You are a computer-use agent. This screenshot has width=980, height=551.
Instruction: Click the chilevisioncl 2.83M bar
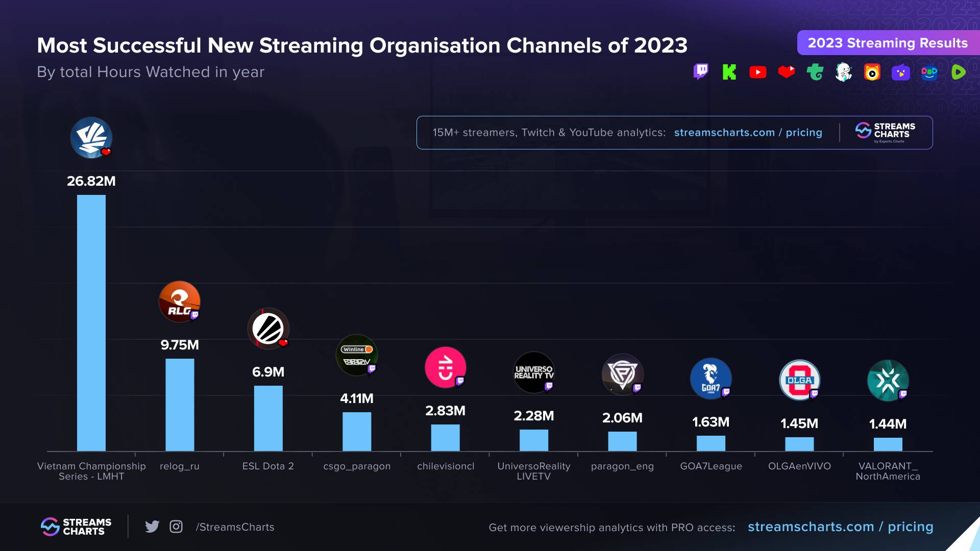(x=446, y=438)
